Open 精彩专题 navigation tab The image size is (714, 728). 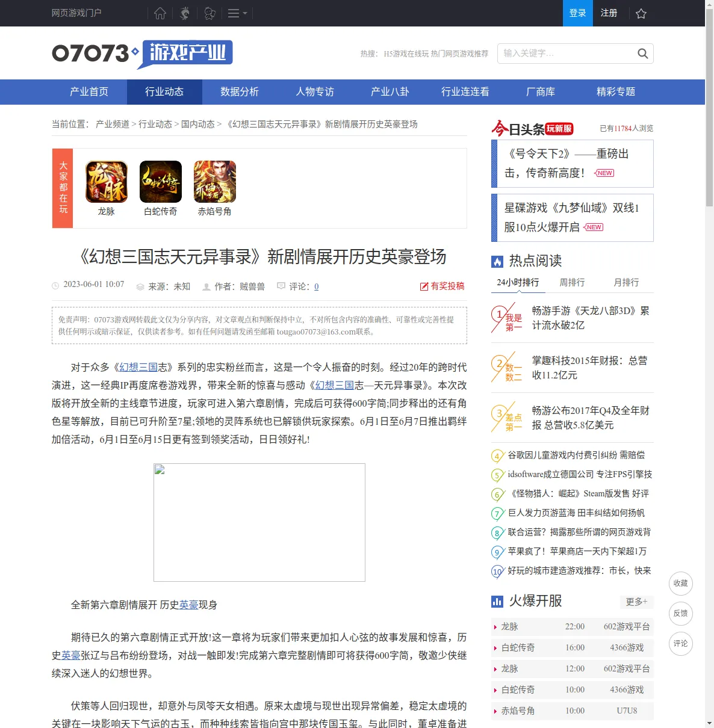pos(616,92)
